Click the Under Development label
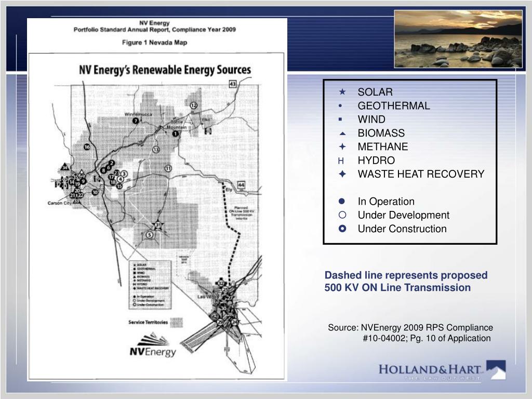Screen dimensions: 532x399 tap(403, 215)
